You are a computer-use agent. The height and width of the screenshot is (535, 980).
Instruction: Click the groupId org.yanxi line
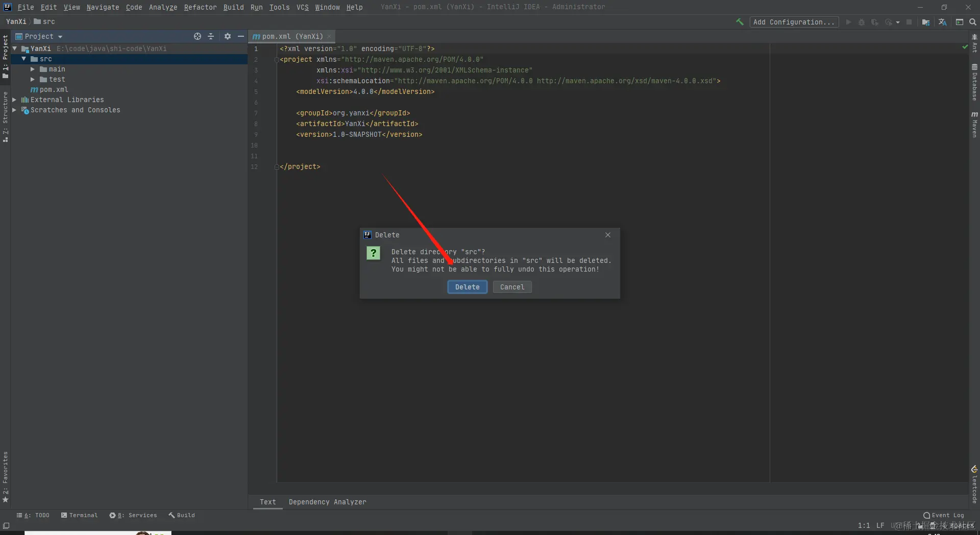point(353,113)
